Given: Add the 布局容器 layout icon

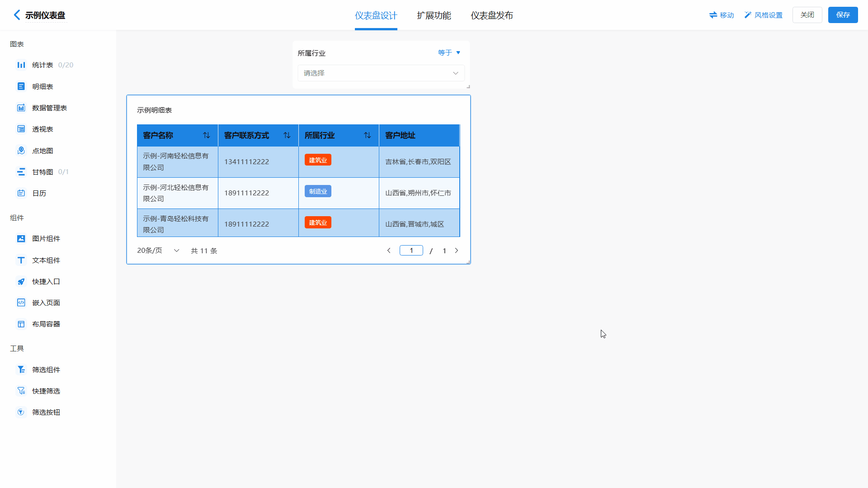Looking at the screenshot, I should (x=21, y=324).
